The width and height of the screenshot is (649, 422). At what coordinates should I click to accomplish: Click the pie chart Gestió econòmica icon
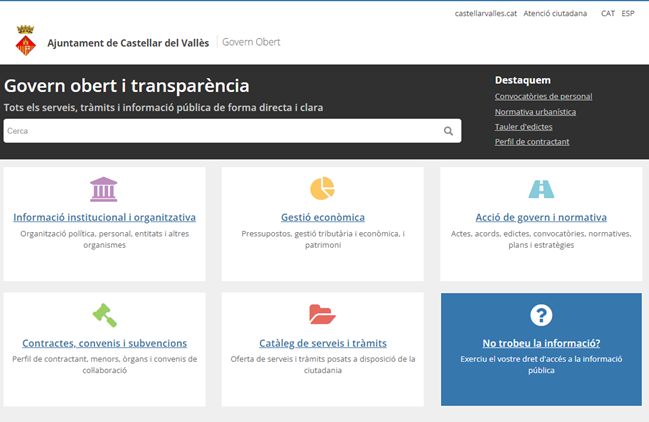322,188
